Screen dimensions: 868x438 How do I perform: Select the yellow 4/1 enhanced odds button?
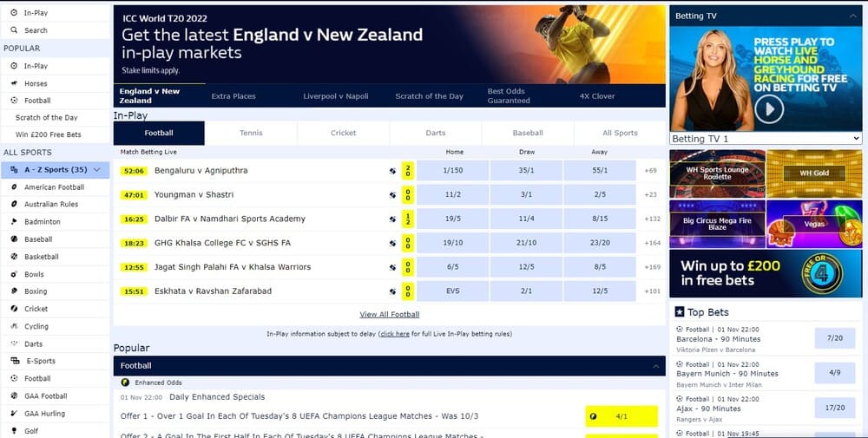coord(621,416)
